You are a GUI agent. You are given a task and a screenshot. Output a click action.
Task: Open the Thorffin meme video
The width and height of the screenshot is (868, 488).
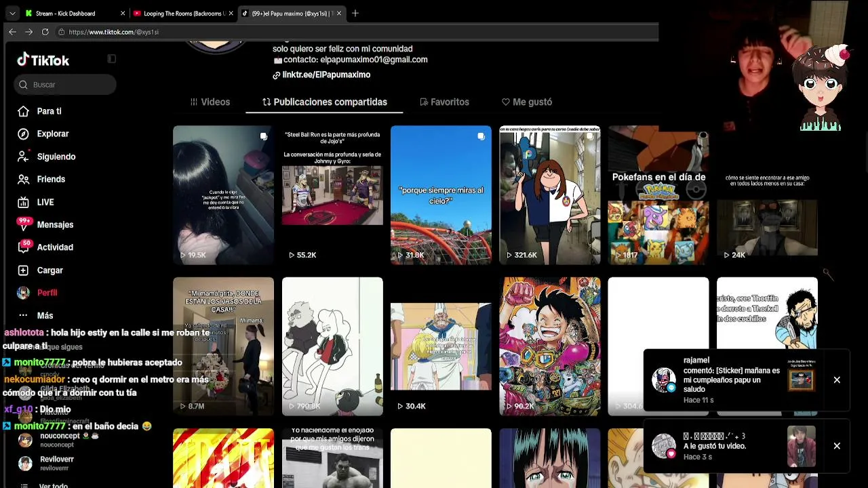(x=767, y=313)
